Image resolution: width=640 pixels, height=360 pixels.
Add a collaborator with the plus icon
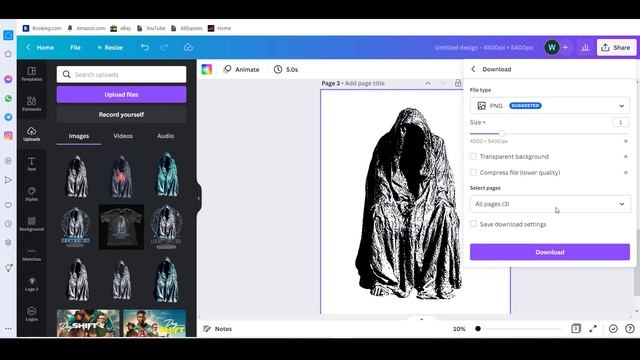point(565,47)
